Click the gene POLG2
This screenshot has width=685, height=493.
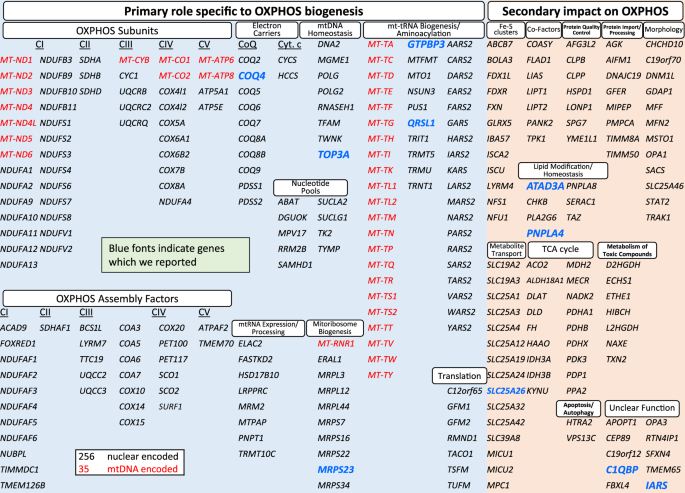(330, 92)
